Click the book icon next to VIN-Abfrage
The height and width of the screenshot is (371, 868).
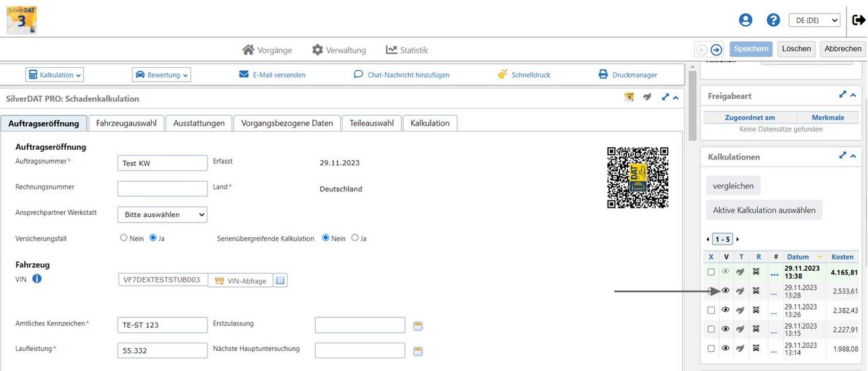[x=281, y=280]
